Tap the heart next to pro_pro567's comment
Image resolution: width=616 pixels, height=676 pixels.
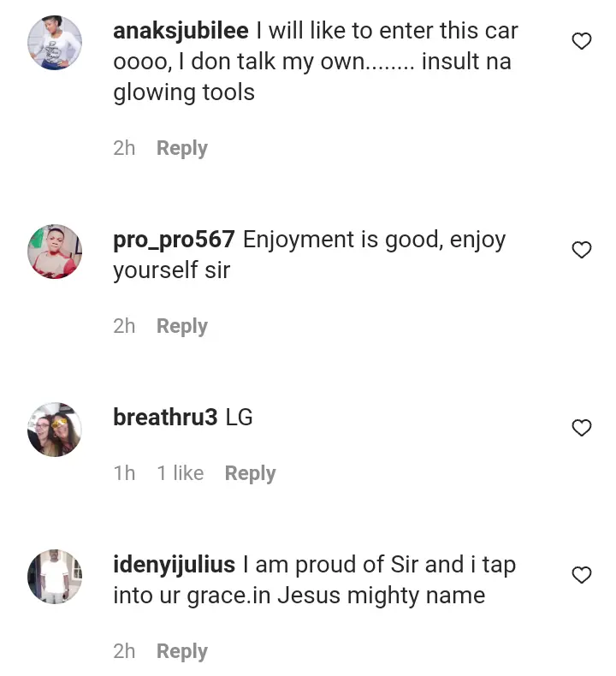pyautogui.click(x=582, y=250)
